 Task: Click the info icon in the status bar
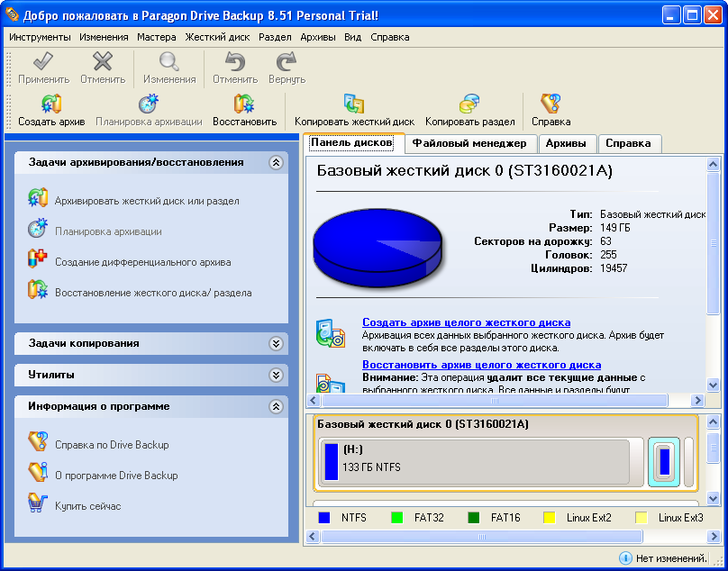[x=625, y=558]
